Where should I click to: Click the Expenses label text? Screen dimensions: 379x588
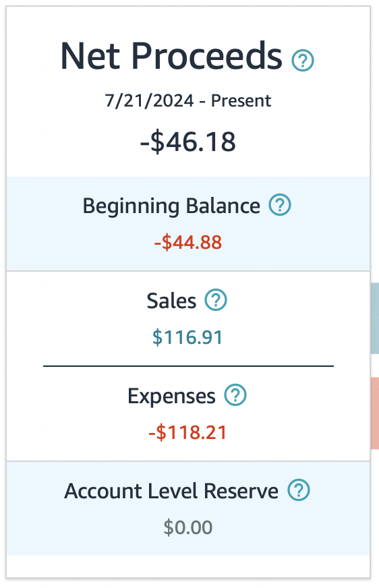point(171,396)
